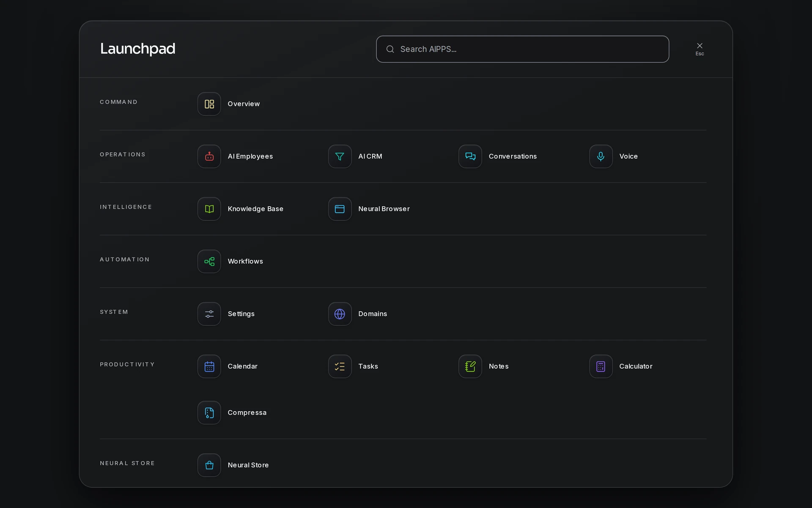Click the AI Employees label
Screen dimensions: 812x508
coord(250,156)
